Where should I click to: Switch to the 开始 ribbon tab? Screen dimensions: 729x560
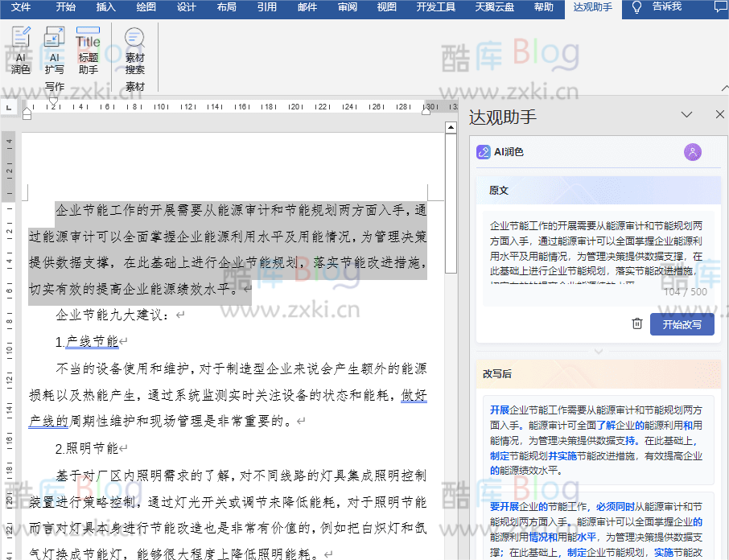click(x=64, y=8)
